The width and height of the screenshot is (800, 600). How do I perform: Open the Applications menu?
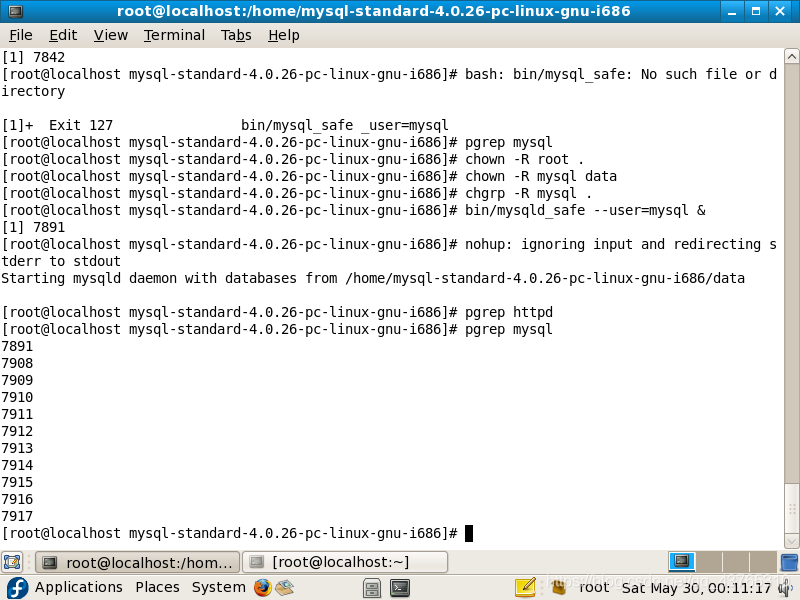coord(79,587)
